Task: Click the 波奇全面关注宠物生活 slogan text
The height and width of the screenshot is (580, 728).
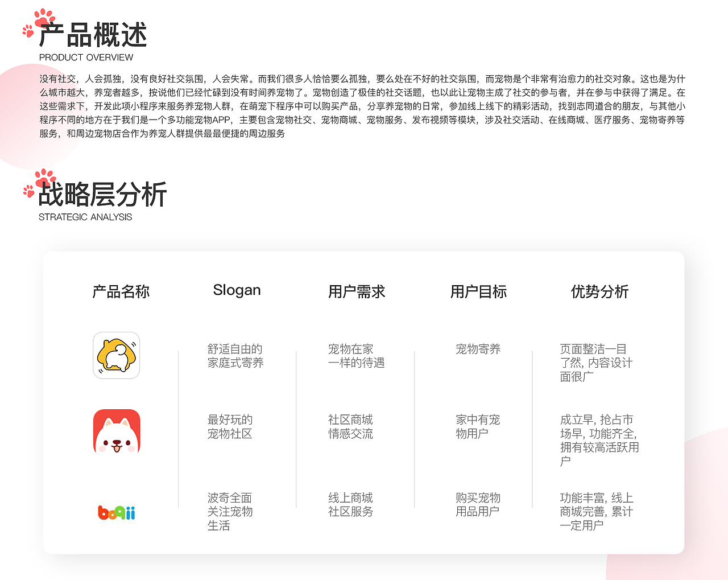Action: [230, 512]
